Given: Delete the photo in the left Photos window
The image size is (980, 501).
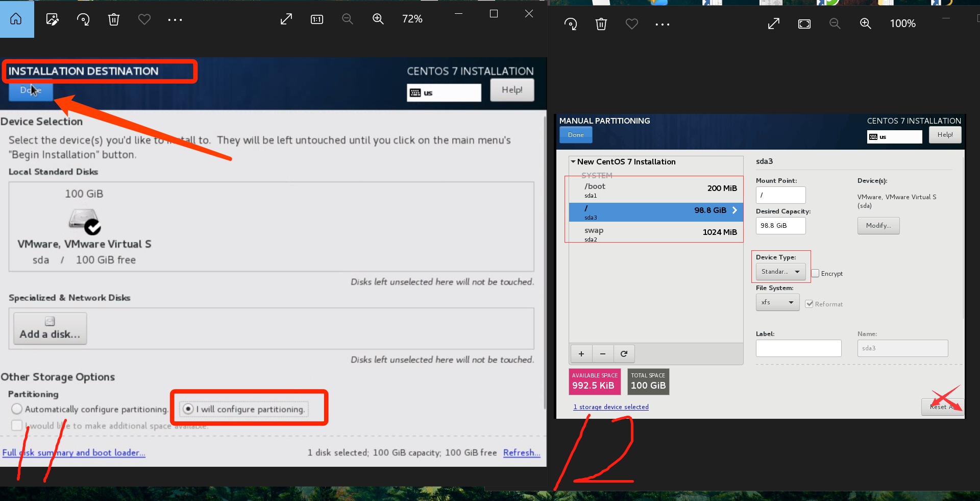Looking at the screenshot, I should point(114,19).
